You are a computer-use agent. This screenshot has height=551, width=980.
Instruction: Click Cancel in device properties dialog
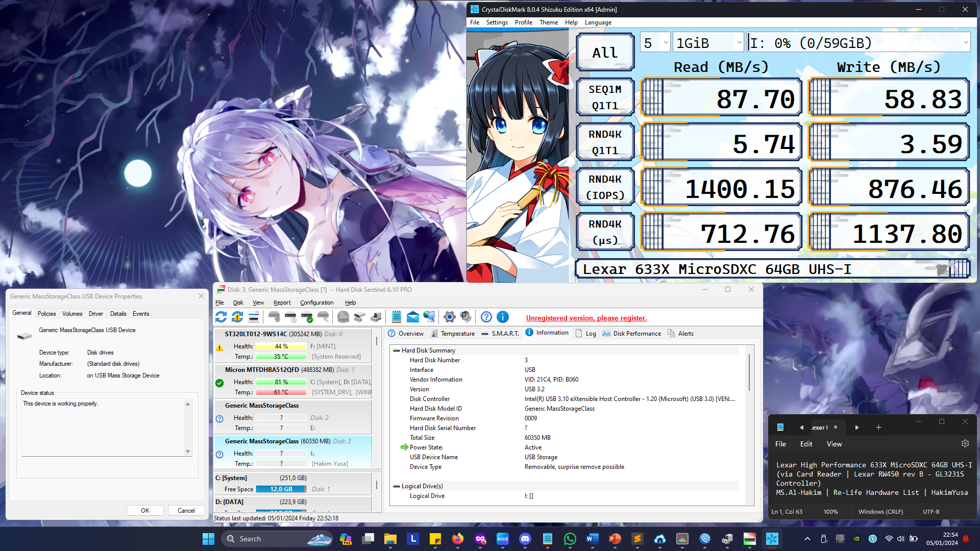186,510
